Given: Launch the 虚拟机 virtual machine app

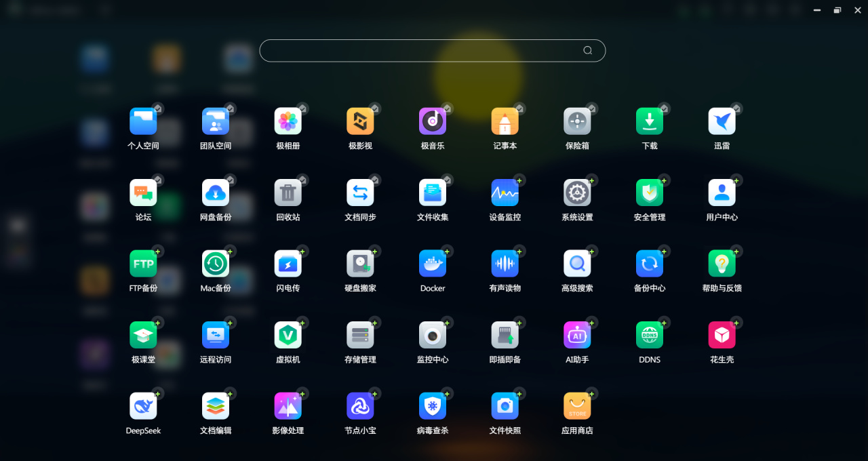Looking at the screenshot, I should [288, 335].
